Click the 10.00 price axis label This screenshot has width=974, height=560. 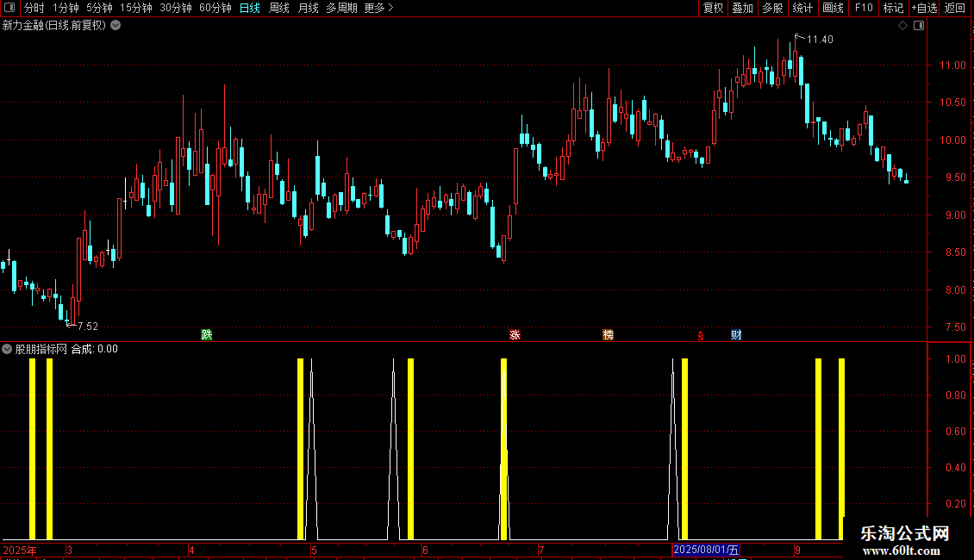coord(952,140)
